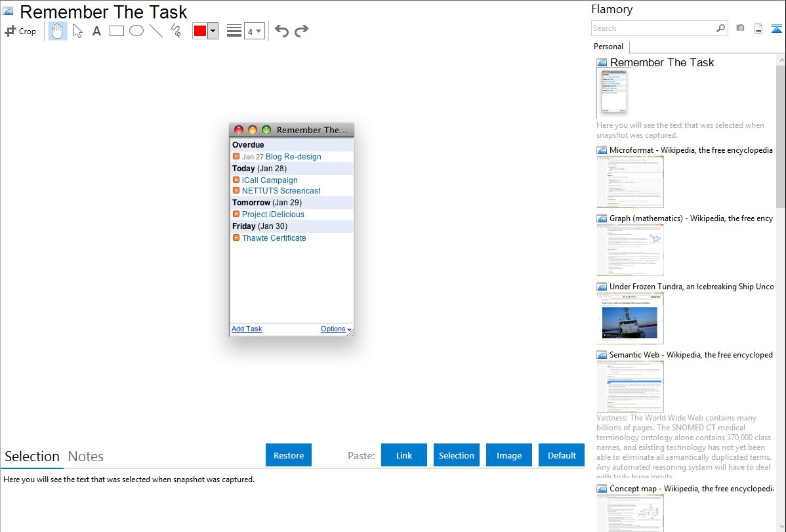Click the NETTUTS Screencast task link
This screenshot has width=786, height=532.
pyautogui.click(x=281, y=190)
